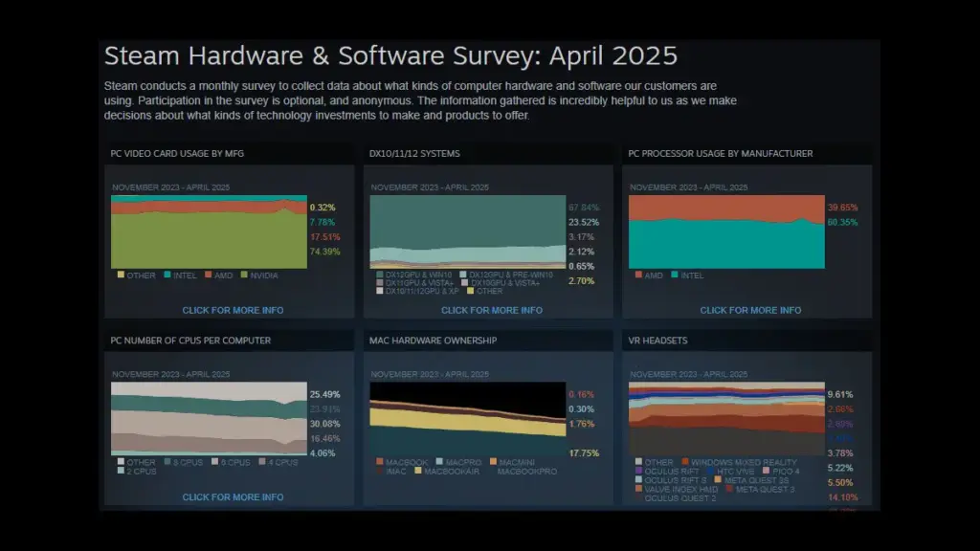Image resolution: width=980 pixels, height=551 pixels.
Task: Click the date range label in Mac Hardware
Action: 430,374
